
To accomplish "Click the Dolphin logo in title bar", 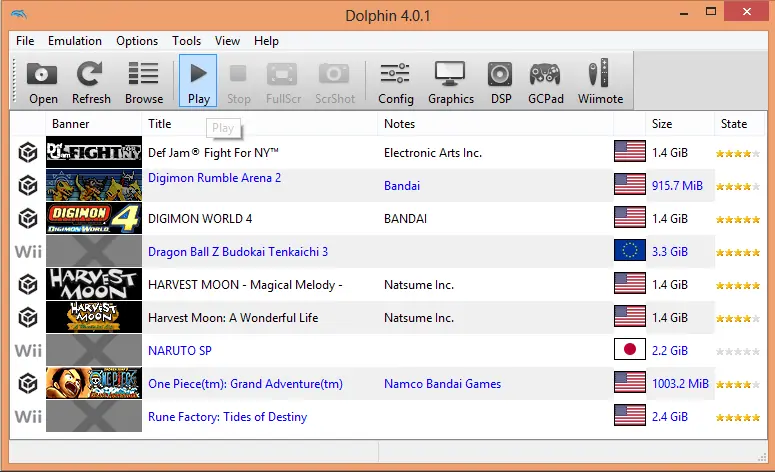I will (19, 15).
